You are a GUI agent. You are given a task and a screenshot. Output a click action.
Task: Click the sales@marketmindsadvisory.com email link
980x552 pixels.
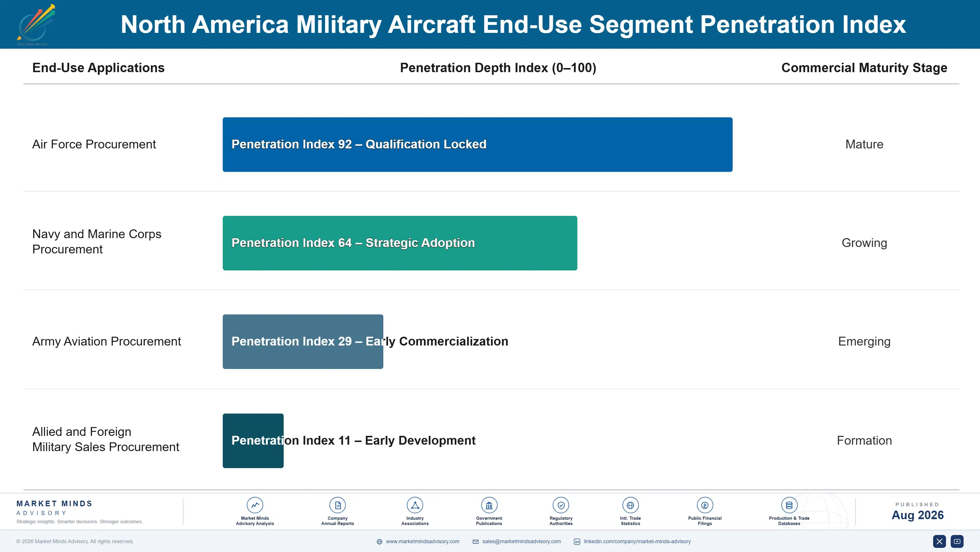click(522, 541)
